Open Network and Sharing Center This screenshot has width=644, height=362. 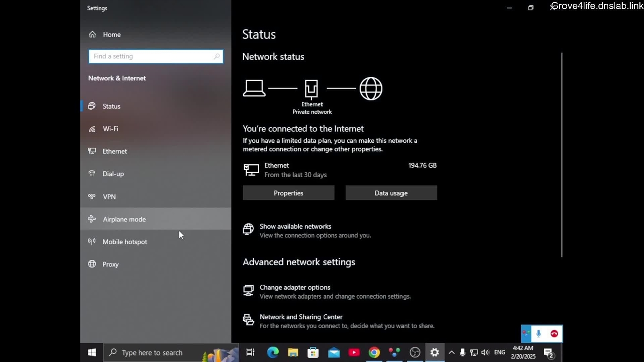[x=300, y=317]
